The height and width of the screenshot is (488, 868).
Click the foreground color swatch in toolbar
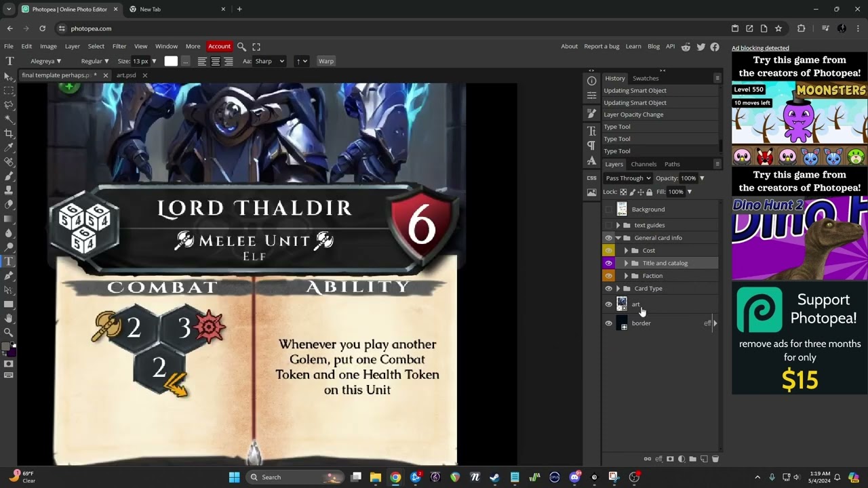point(6,348)
